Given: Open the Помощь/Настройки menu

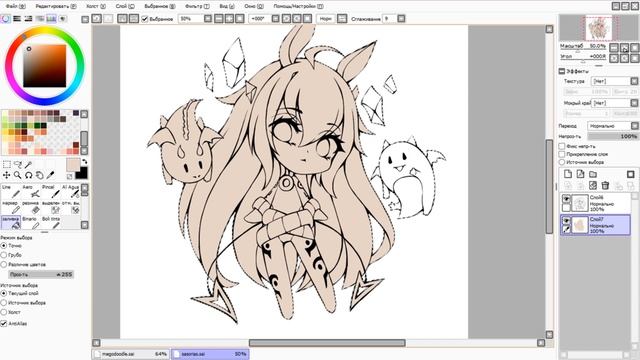Looking at the screenshot, I should pyautogui.click(x=298, y=6).
